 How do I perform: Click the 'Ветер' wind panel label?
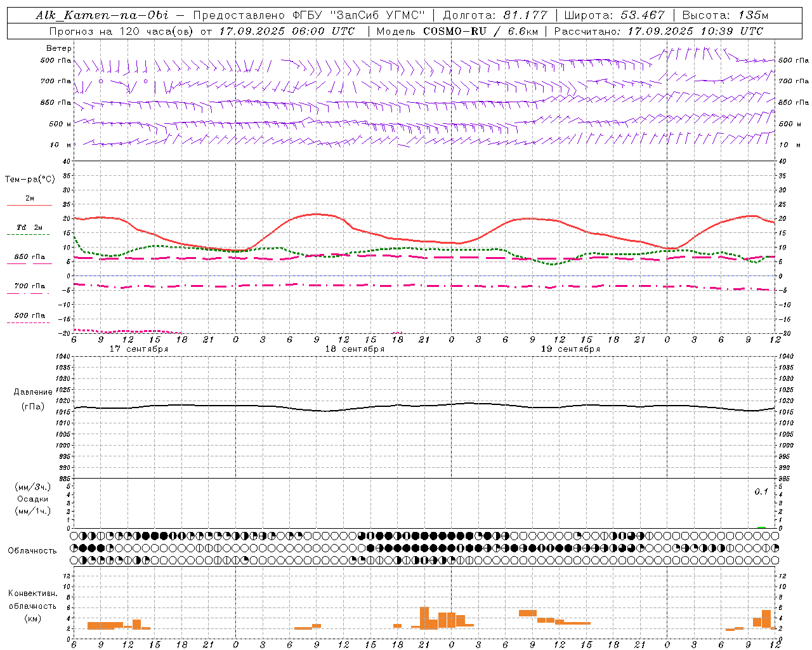[59, 48]
